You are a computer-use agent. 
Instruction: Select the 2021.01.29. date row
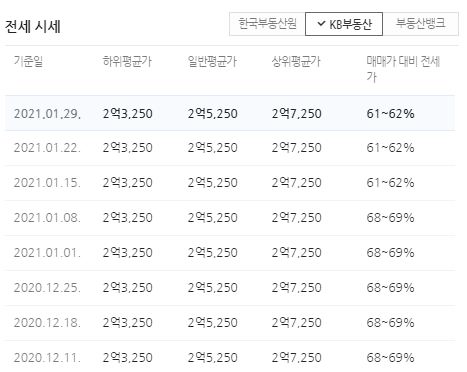[230, 113]
